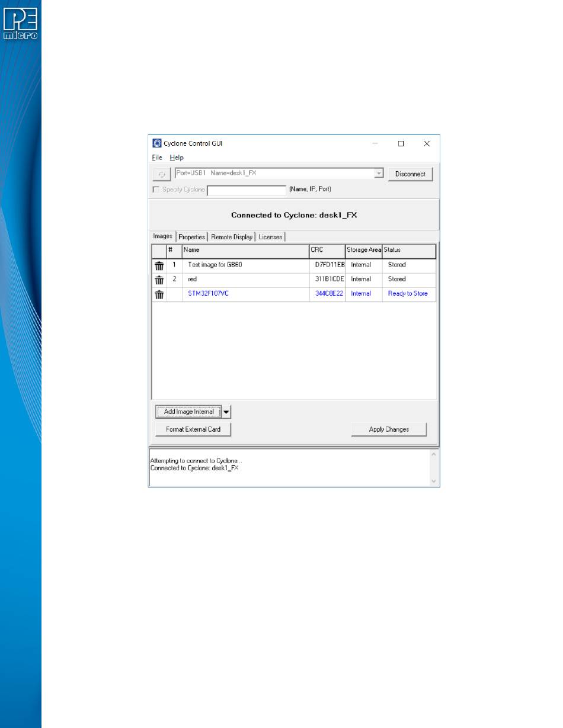Switch to the Remote Display tab
The image size is (563, 728).
click(x=232, y=237)
